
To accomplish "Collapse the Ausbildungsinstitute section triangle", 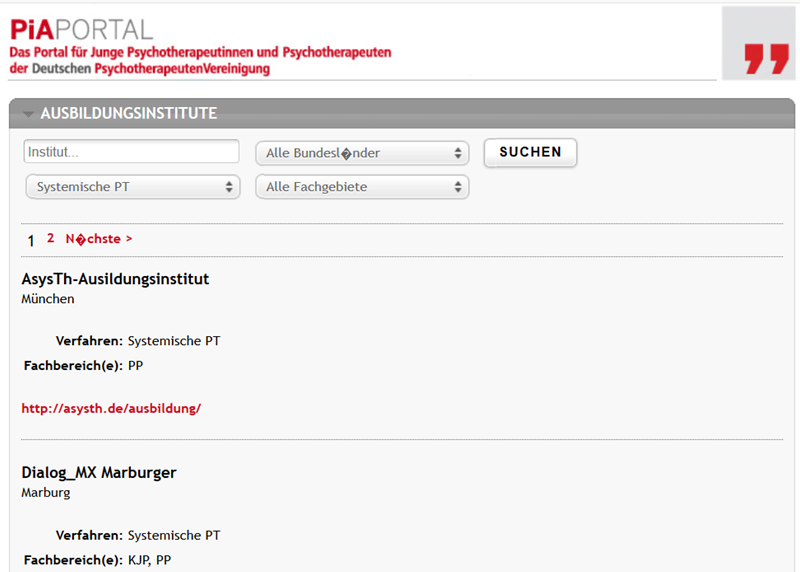I will click(29, 114).
